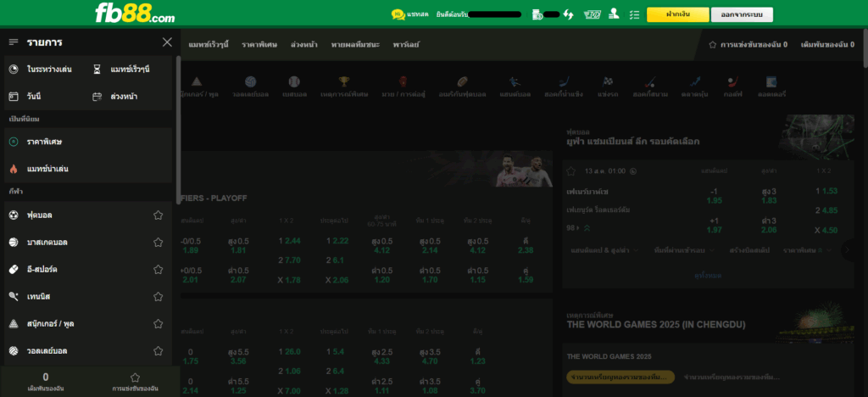Star the 13 ส.ค. 01:00 match
This screenshot has width=868, height=397.
pos(570,171)
